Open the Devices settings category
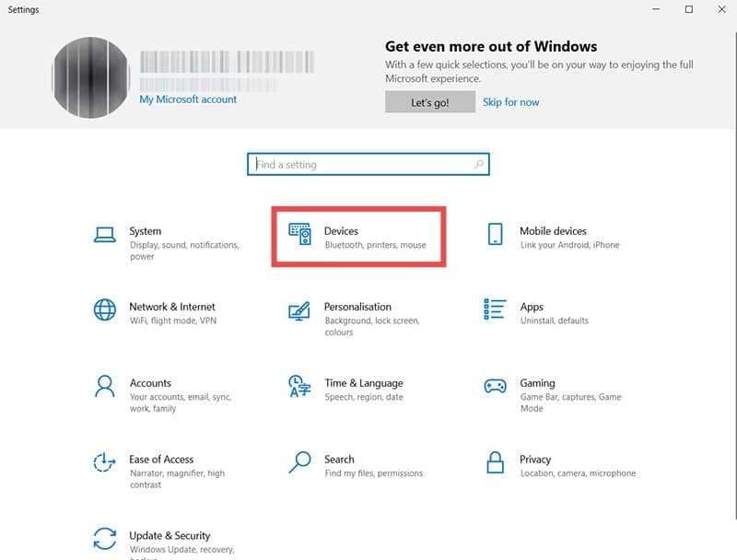This screenshot has width=737, height=560. tap(345, 236)
